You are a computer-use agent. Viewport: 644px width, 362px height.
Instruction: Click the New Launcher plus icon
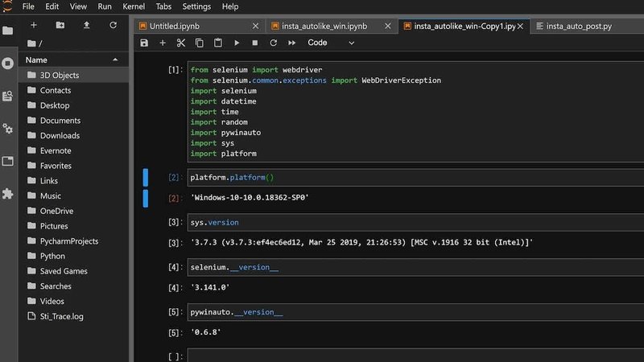[34, 26]
